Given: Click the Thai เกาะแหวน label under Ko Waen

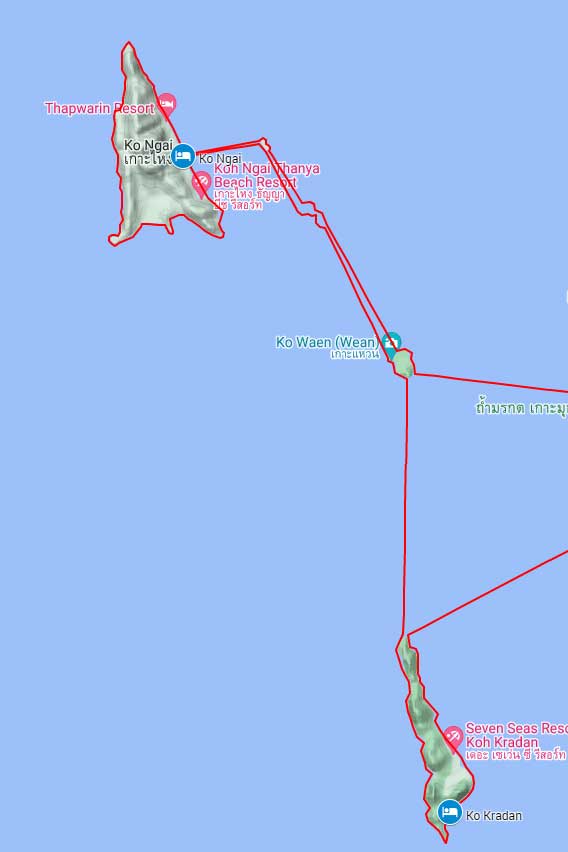Looking at the screenshot, I should (355, 354).
